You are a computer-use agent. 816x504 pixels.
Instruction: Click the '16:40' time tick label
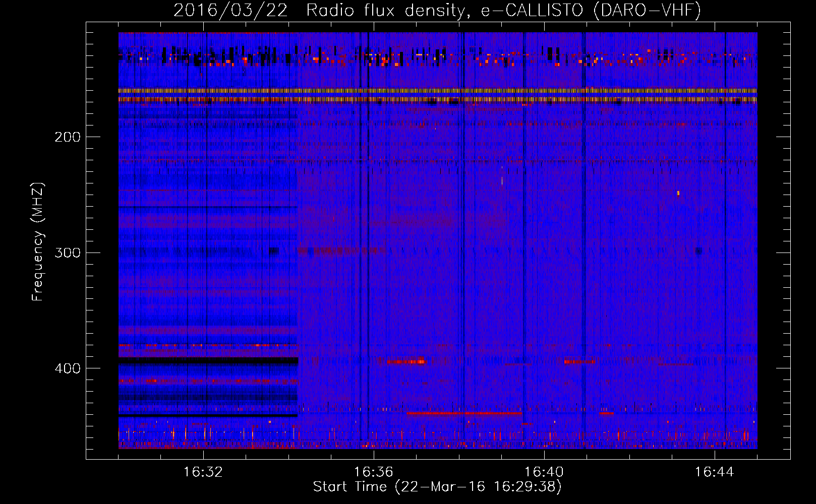544,472
